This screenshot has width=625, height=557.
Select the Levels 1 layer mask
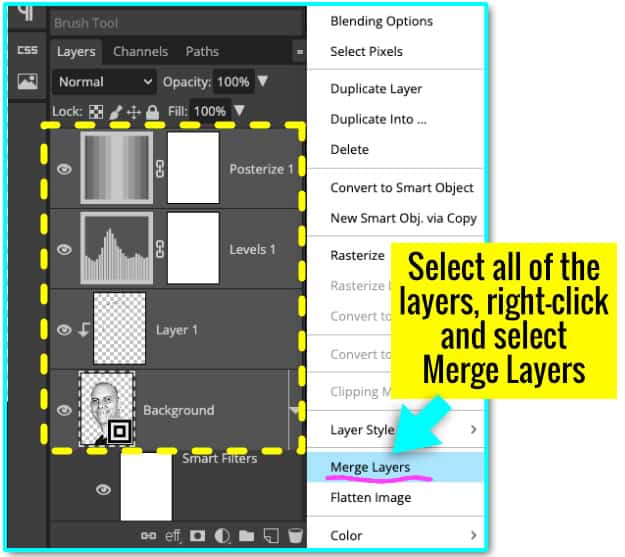tap(193, 248)
